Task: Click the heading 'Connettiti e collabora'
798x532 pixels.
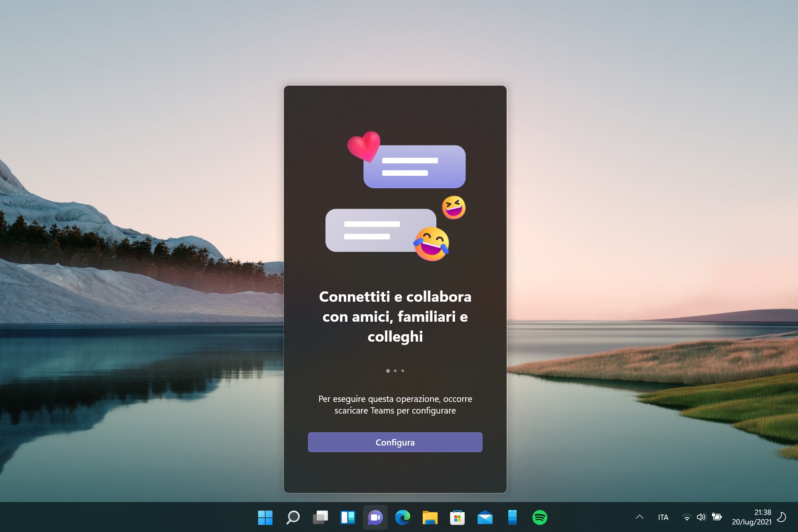Action: [395, 297]
